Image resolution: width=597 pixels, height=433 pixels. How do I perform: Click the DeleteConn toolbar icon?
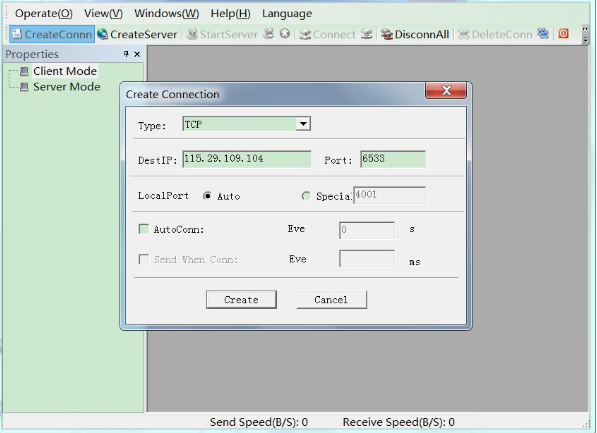[463, 34]
